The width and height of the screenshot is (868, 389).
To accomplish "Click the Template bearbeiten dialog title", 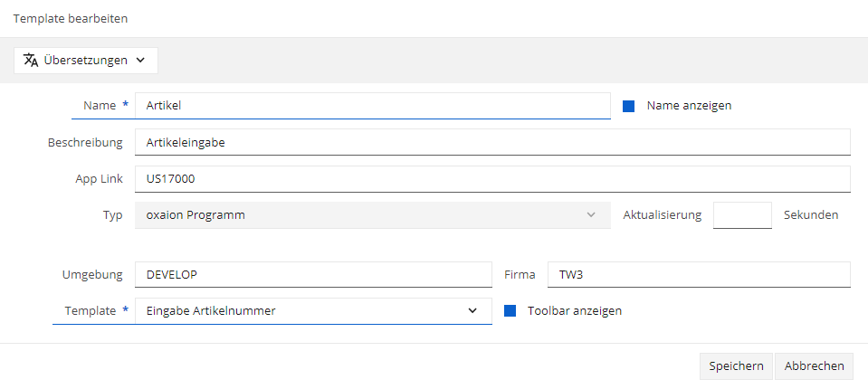I will 71,19.
